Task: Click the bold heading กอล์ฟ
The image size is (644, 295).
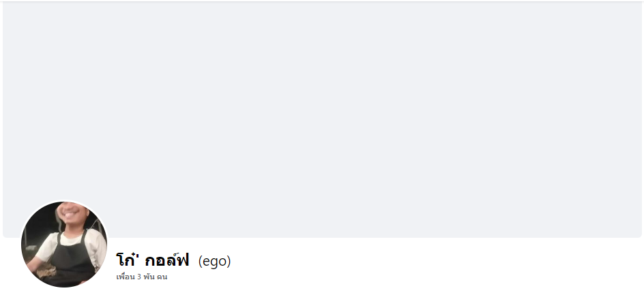Action: coord(166,260)
